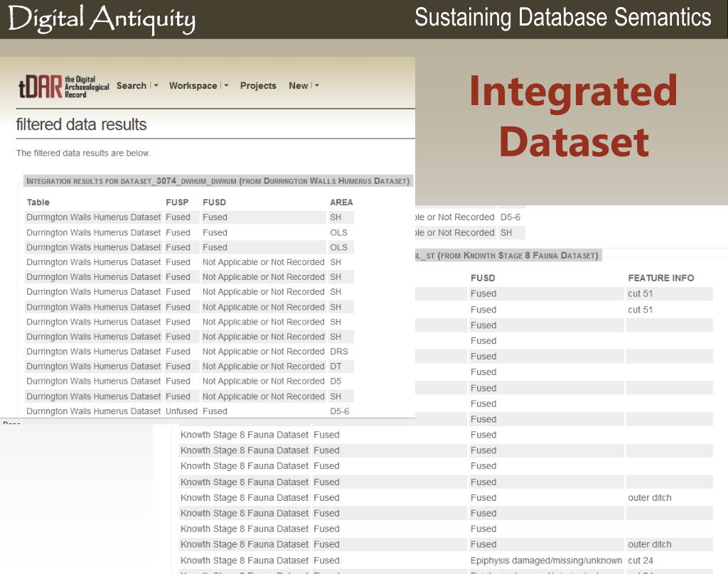Viewport: 728px width, 574px height.
Task: Click the 'Sustaining Database Semantics' title
Action: [x=563, y=18]
